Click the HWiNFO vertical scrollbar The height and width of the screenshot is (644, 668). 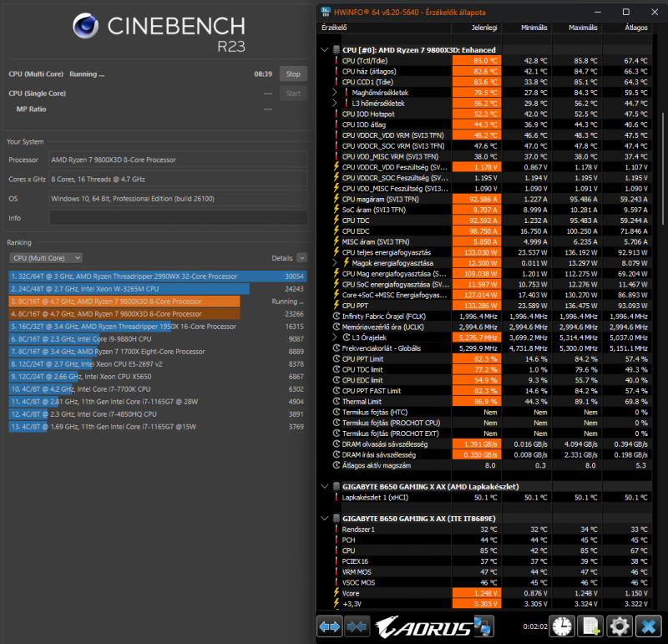click(663, 169)
